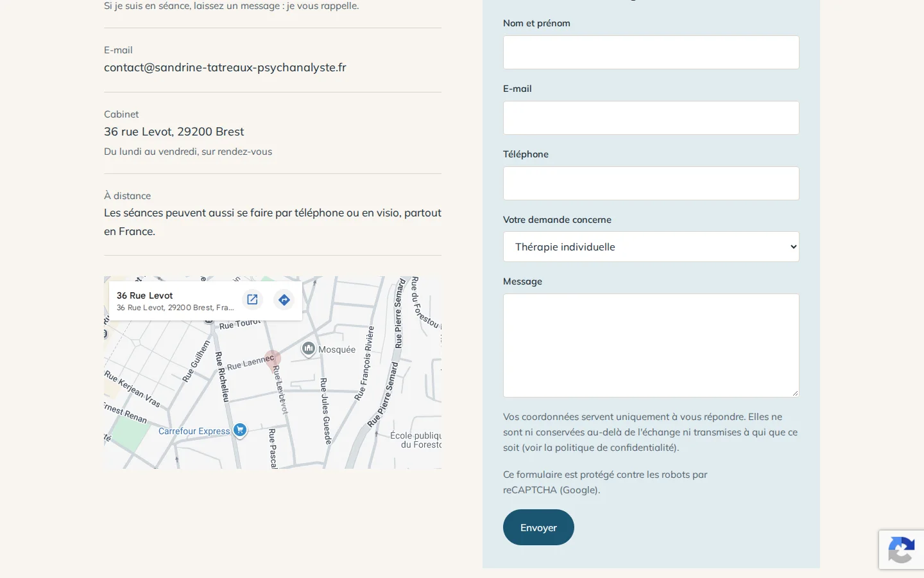Click the 'Rue Jules Guesde' street label
The width and height of the screenshot is (924, 578).
(x=325, y=411)
